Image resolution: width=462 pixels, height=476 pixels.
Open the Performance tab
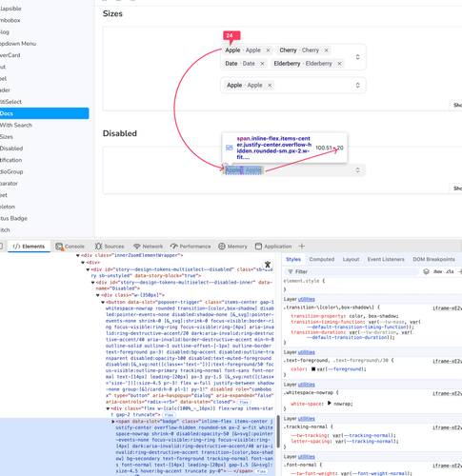(x=191, y=247)
